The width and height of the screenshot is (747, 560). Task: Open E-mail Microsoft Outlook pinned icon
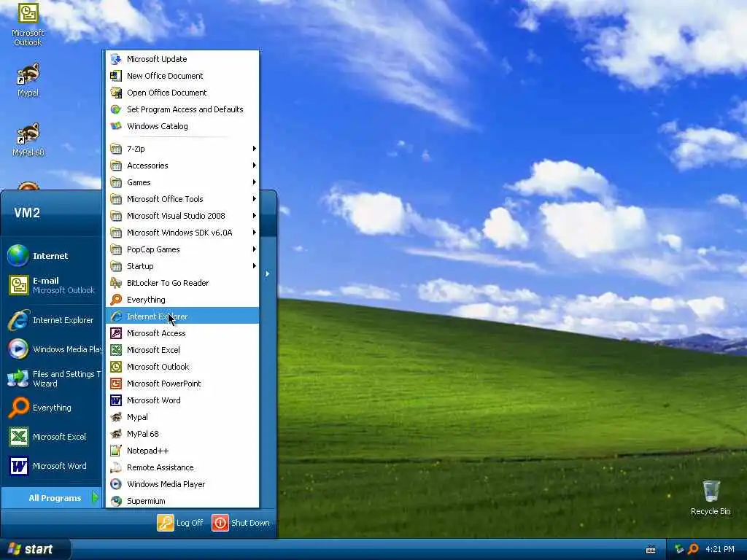tap(18, 285)
